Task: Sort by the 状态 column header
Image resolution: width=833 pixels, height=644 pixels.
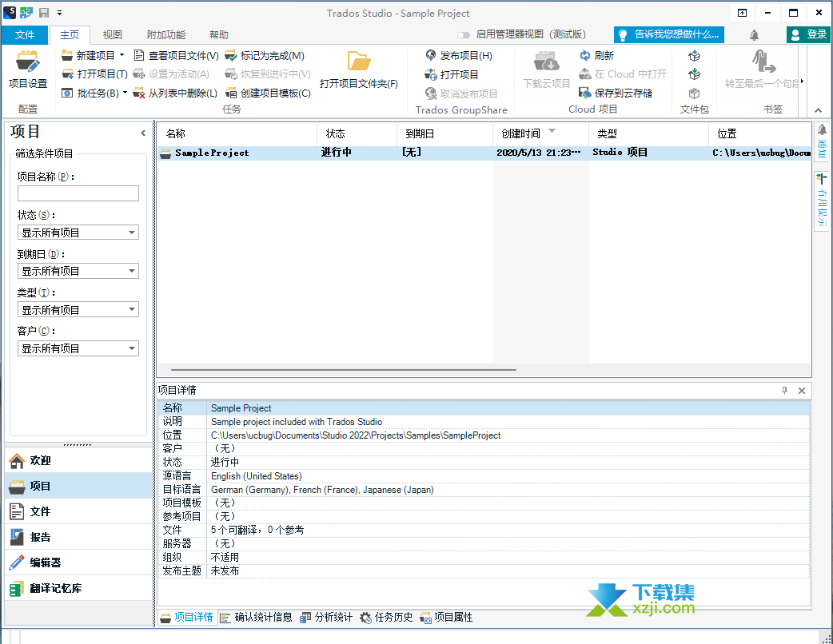Action: 357,133
